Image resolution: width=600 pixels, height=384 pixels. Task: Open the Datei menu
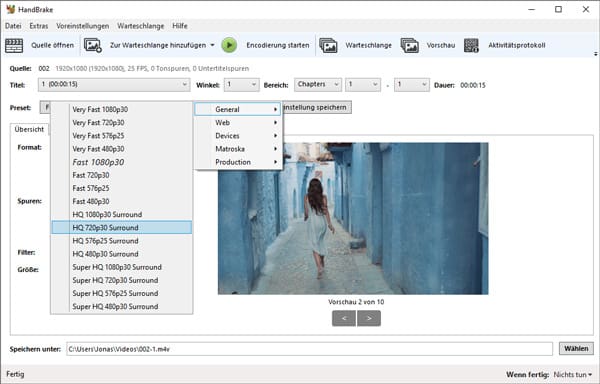coord(13,26)
